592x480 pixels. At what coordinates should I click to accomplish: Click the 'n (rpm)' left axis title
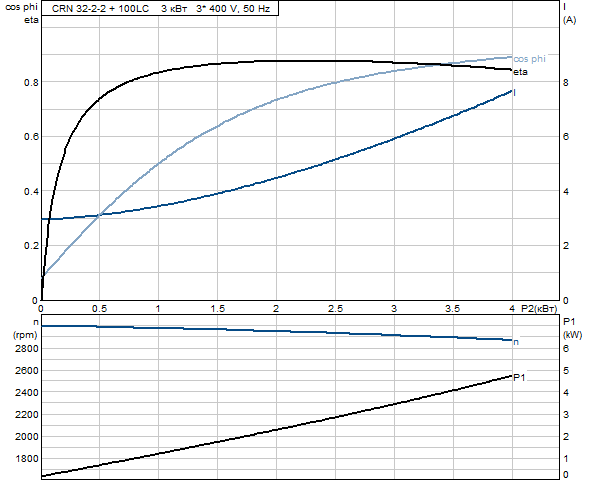click(x=25, y=329)
